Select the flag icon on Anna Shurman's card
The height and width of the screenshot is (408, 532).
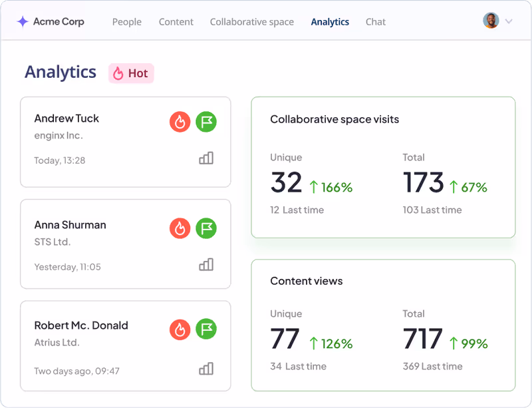click(x=206, y=228)
